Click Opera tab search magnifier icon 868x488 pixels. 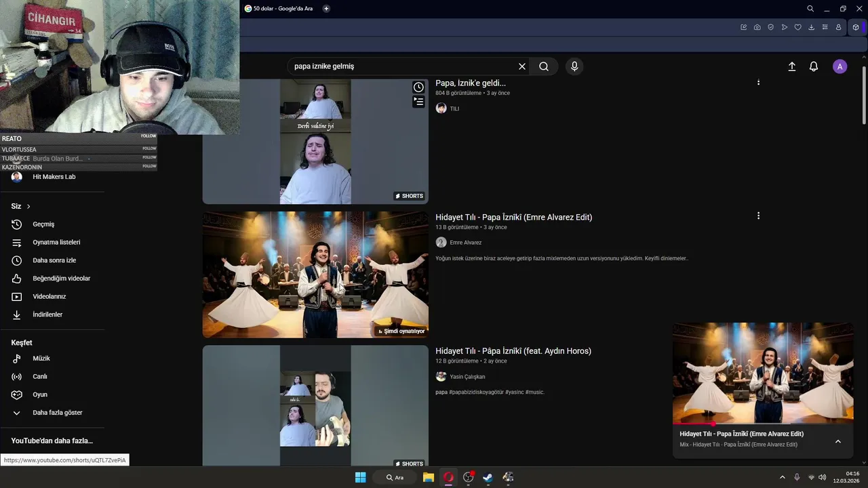[810, 9]
